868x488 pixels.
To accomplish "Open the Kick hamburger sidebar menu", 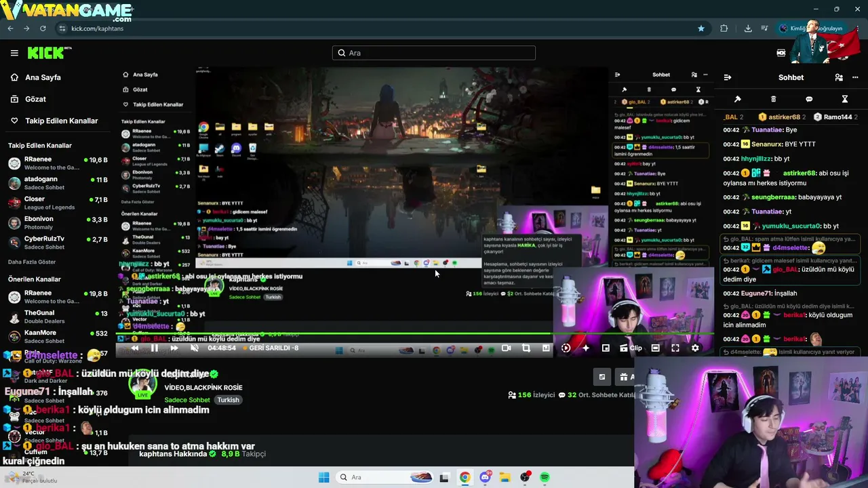I will [14, 53].
